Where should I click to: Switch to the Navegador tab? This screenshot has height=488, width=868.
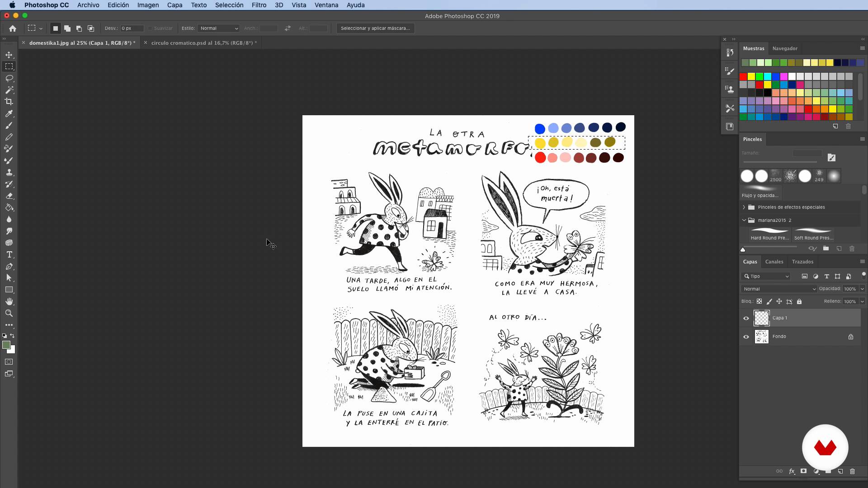coord(785,48)
